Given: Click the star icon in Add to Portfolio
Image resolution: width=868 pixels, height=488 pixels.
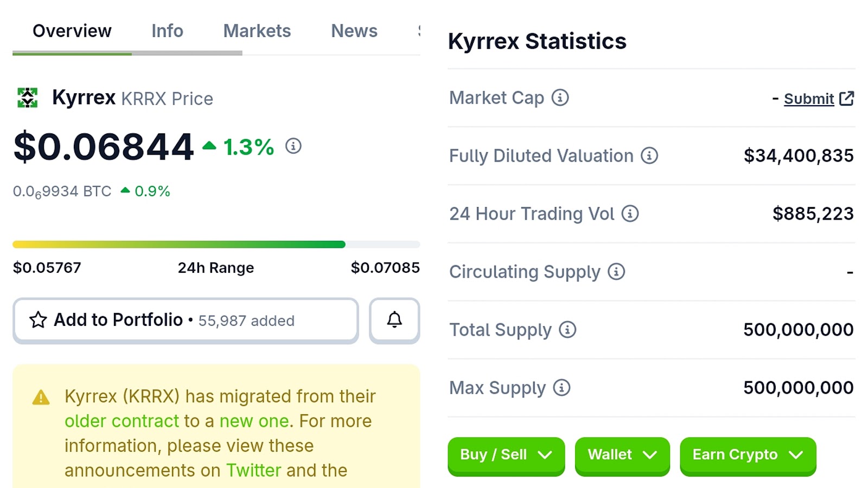Looking at the screenshot, I should (38, 320).
